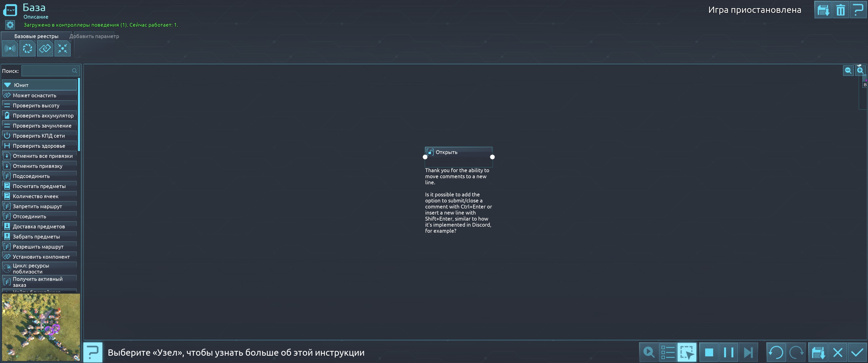Select the chain-link store register icon
The width and height of the screenshot is (868, 363).
pos(45,48)
